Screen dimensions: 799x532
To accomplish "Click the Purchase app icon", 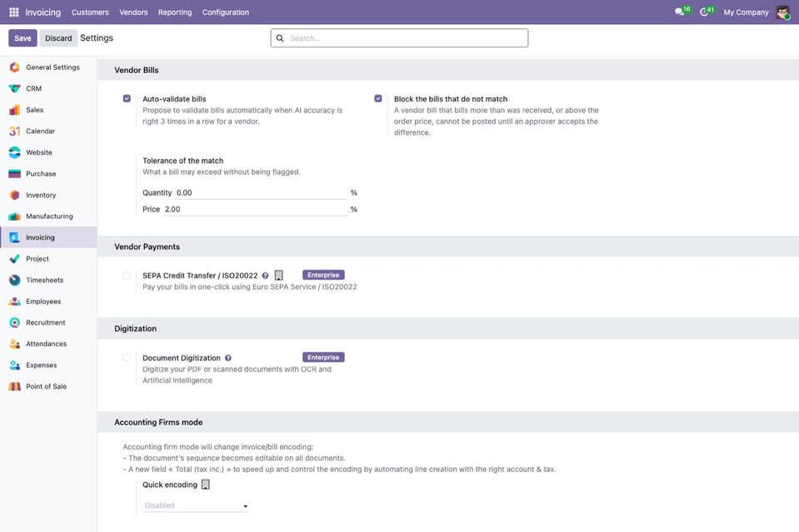I will coord(15,174).
